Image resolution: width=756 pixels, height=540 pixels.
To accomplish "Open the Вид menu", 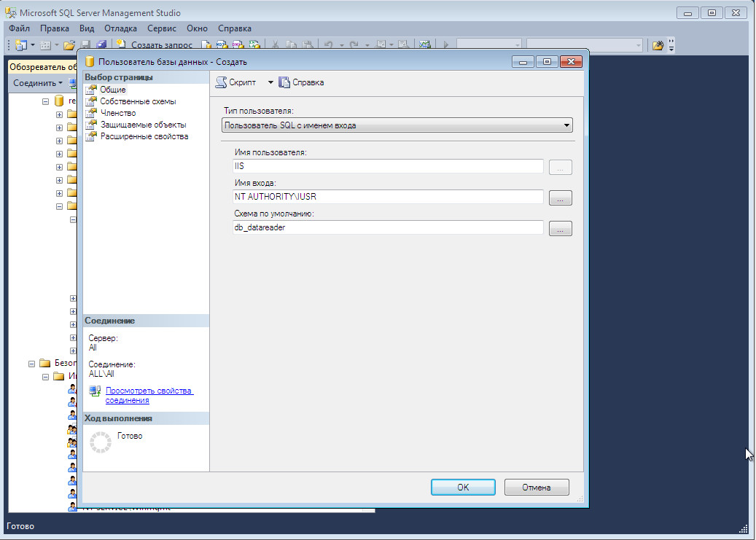I will click(87, 28).
